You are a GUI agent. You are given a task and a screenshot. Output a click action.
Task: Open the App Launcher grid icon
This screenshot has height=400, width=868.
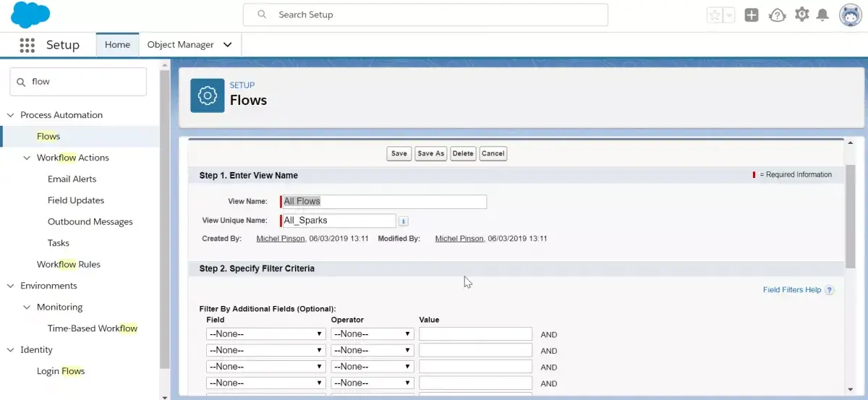(x=27, y=45)
